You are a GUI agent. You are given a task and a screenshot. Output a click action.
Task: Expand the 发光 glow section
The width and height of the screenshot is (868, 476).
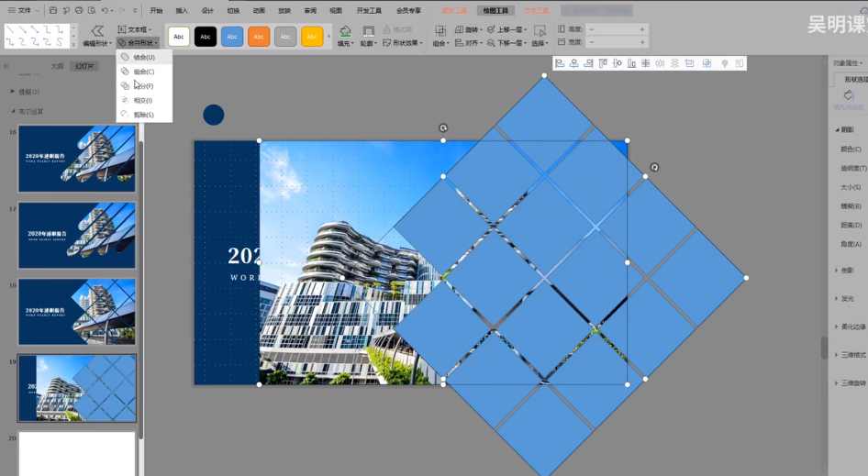click(x=848, y=298)
